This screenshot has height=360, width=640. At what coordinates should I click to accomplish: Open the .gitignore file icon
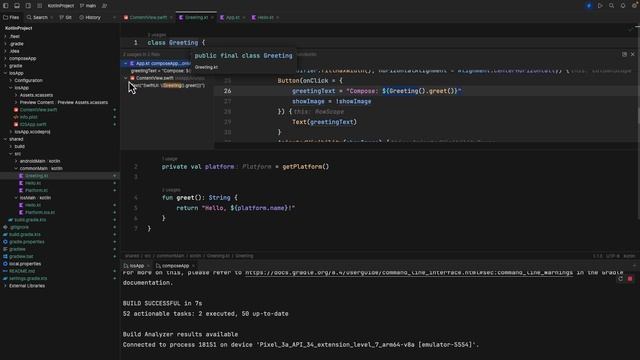coord(5,227)
